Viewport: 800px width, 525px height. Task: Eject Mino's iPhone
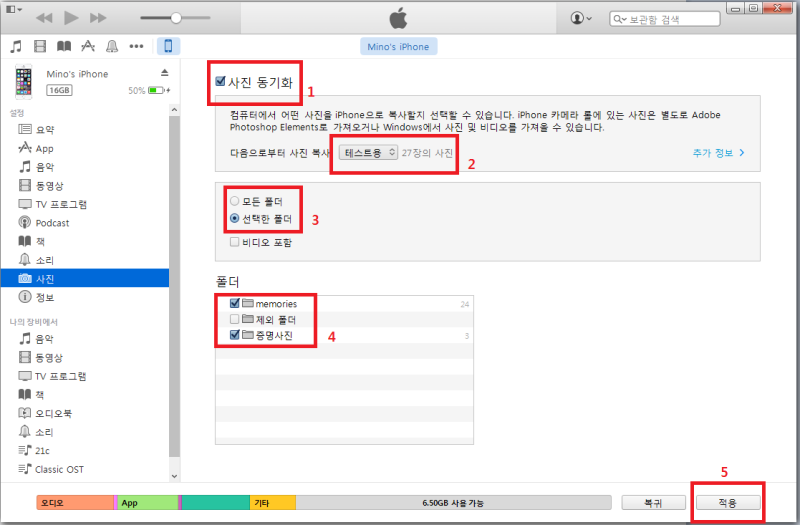[x=164, y=72]
